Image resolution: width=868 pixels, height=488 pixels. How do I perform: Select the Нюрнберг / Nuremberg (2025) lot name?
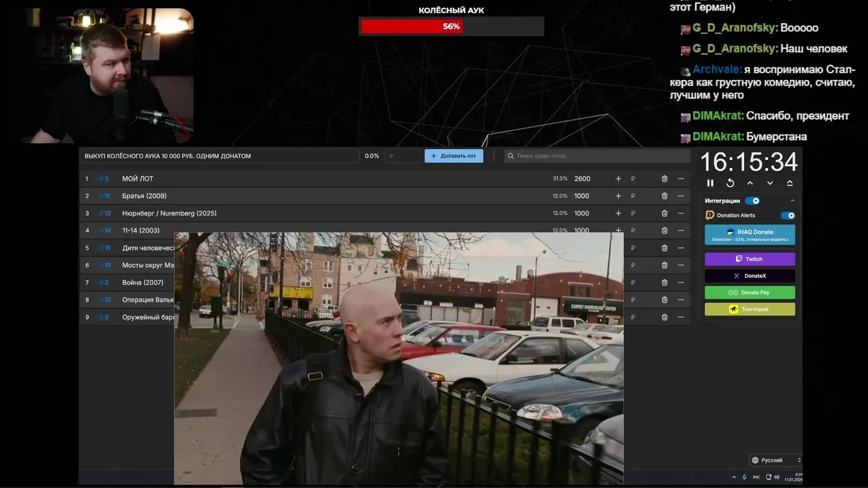pos(170,213)
